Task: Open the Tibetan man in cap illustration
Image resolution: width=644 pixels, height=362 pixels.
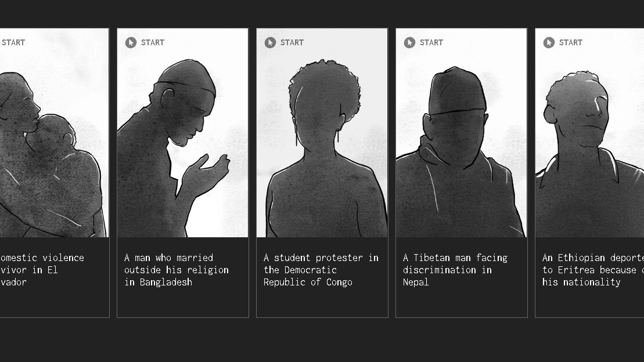Action: click(461, 133)
